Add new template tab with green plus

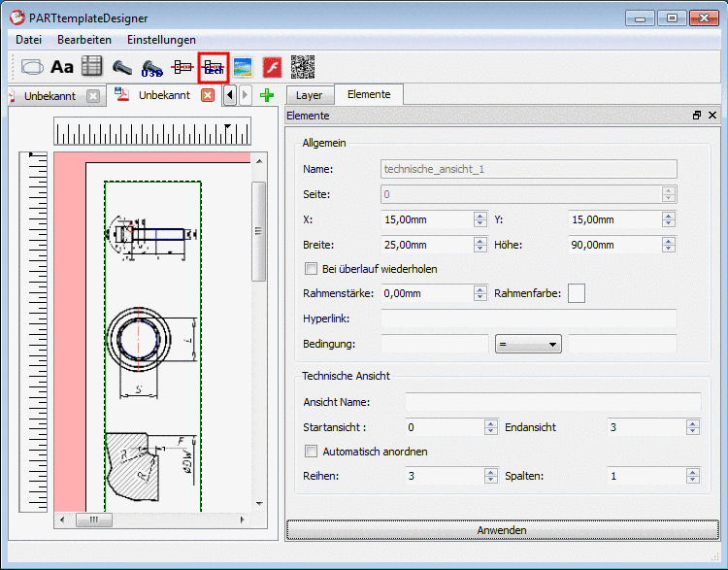(x=266, y=95)
